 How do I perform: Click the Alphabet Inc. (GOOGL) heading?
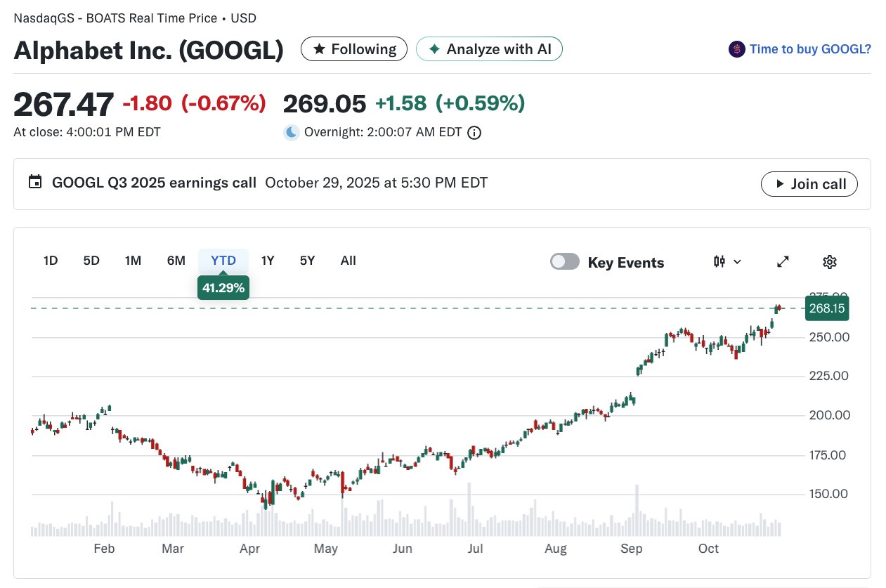coord(148,50)
